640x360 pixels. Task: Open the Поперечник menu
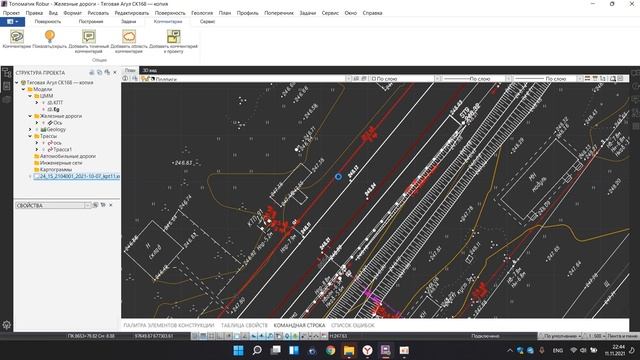point(279,13)
